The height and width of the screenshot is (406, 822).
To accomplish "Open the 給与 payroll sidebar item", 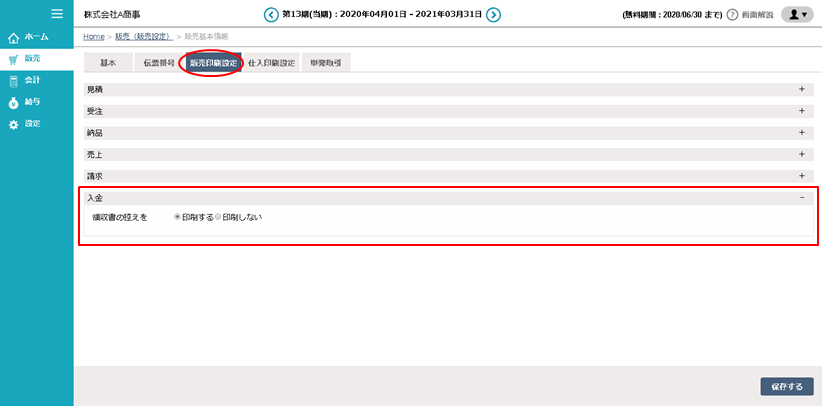I will click(32, 102).
